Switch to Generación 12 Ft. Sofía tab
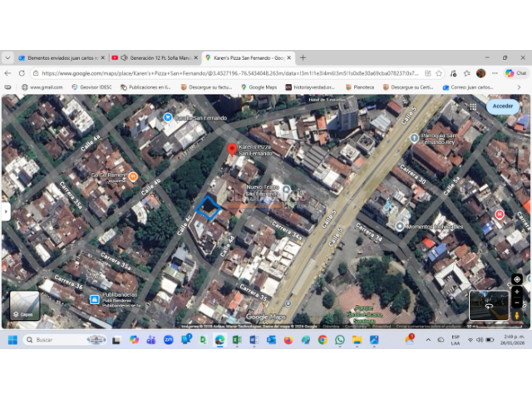The height and width of the screenshot is (399, 532). click(x=155, y=58)
